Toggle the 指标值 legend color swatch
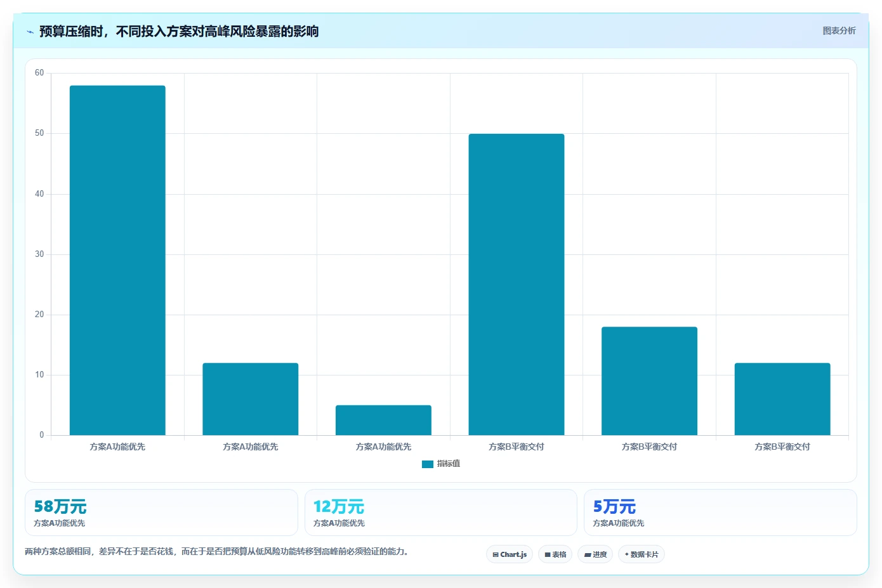Screen dimensions: 882x588 pyautogui.click(x=428, y=464)
